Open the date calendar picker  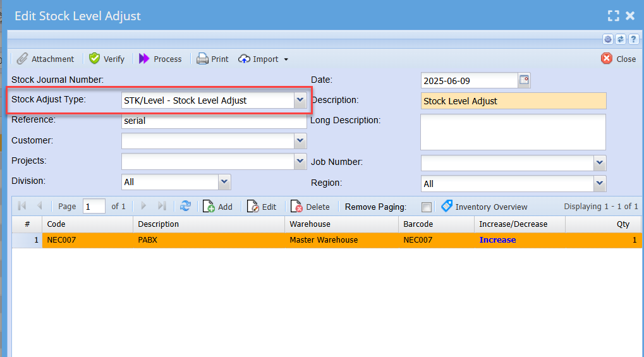524,80
